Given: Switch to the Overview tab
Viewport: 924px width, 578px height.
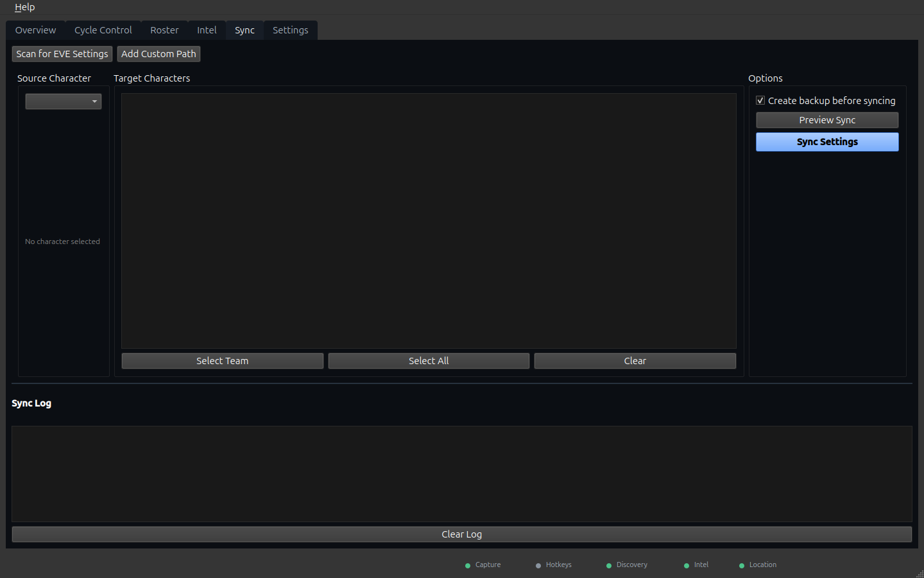Looking at the screenshot, I should [x=35, y=30].
